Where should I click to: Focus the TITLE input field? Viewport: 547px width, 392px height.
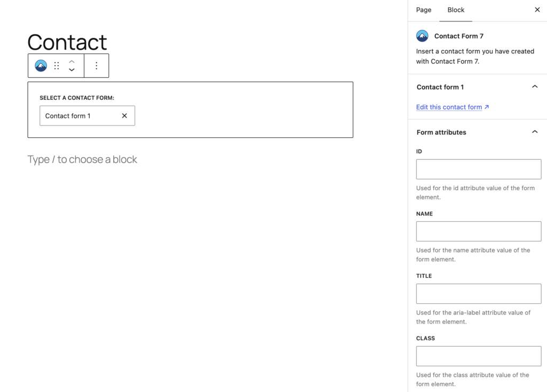point(479,294)
